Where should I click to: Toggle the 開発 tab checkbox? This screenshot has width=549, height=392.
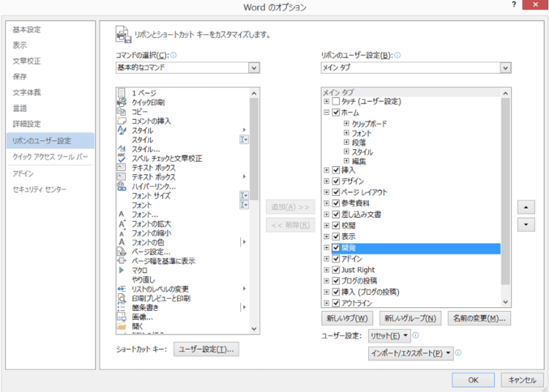[336, 248]
